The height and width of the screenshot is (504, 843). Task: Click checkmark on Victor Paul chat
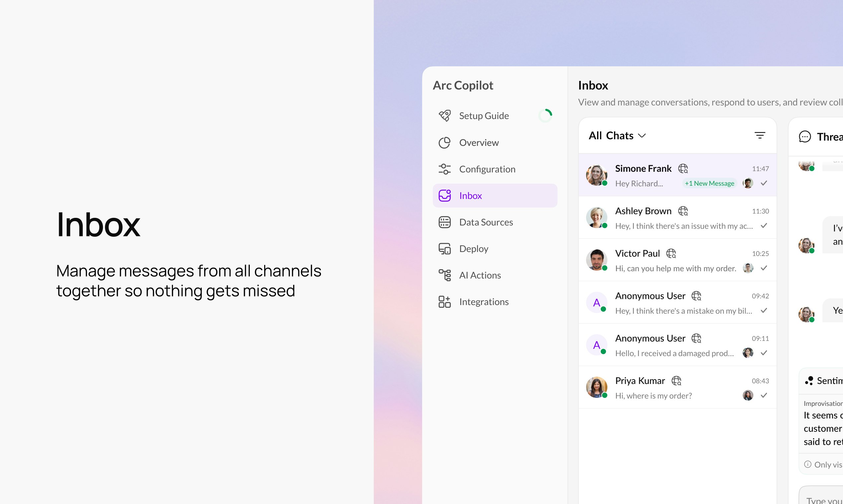764,268
